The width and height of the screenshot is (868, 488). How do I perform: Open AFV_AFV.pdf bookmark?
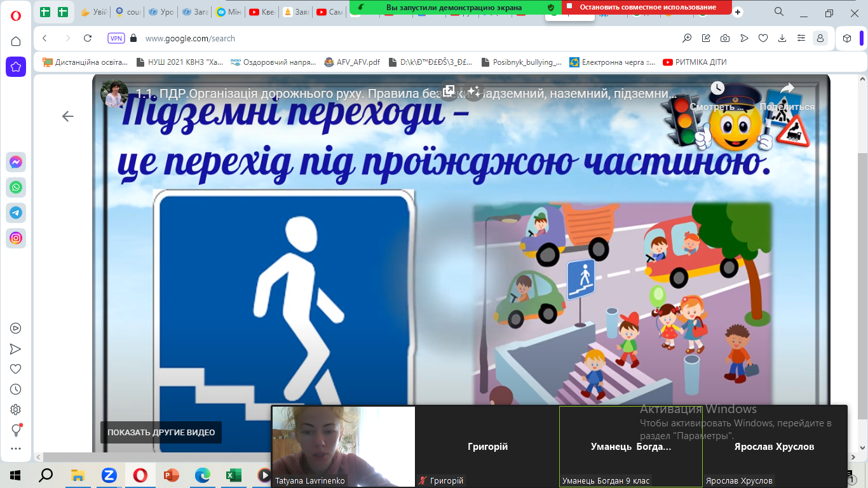click(352, 62)
